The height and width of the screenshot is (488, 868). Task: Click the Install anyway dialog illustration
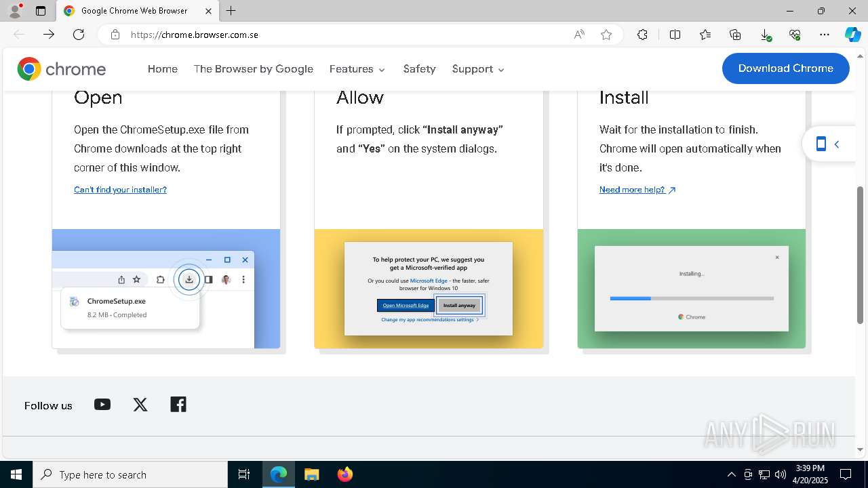point(429,289)
